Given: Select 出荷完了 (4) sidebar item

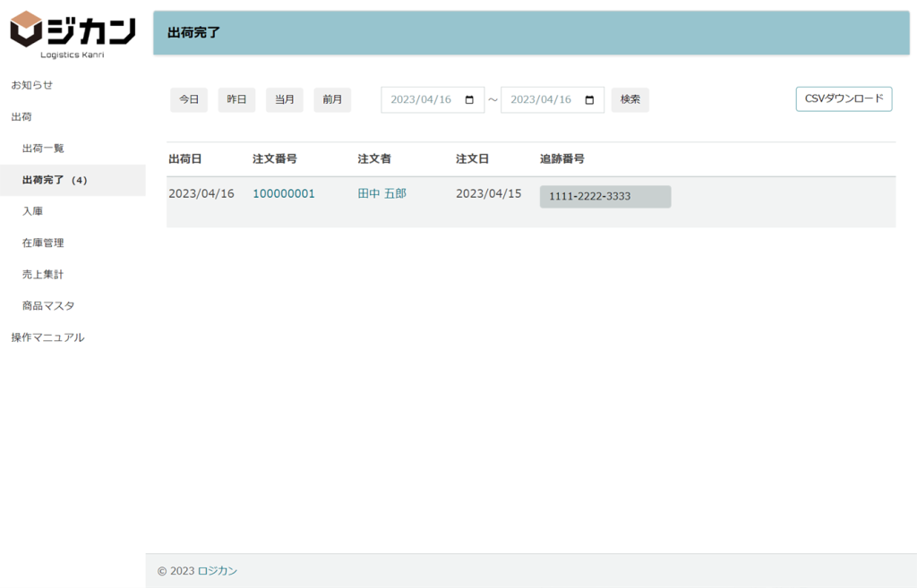Looking at the screenshot, I should point(55,180).
